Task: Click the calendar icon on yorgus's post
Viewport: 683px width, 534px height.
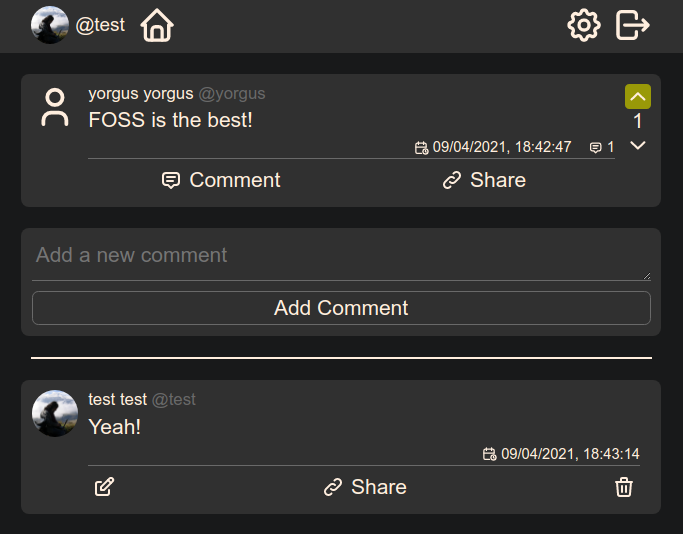Action: click(422, 148)
